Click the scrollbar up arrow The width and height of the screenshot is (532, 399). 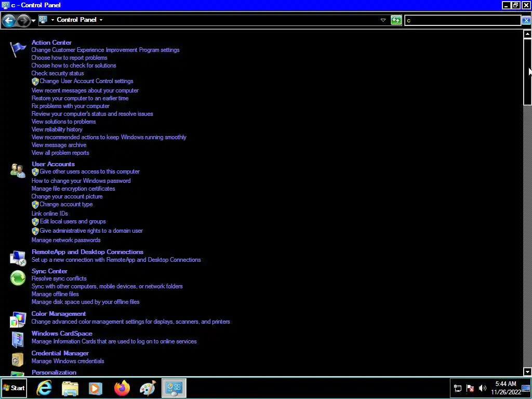(527, 34)
